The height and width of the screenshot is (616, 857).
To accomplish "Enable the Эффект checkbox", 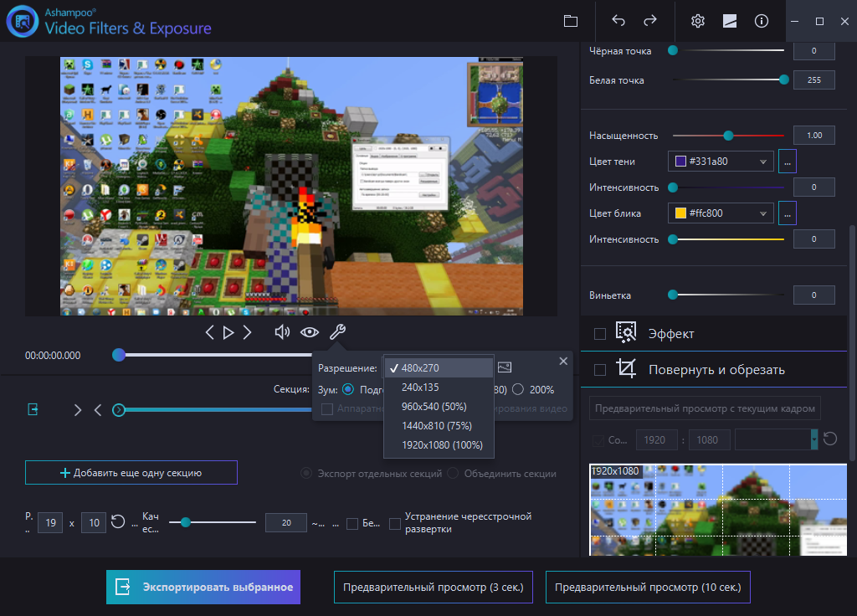I will pos(600,334).
